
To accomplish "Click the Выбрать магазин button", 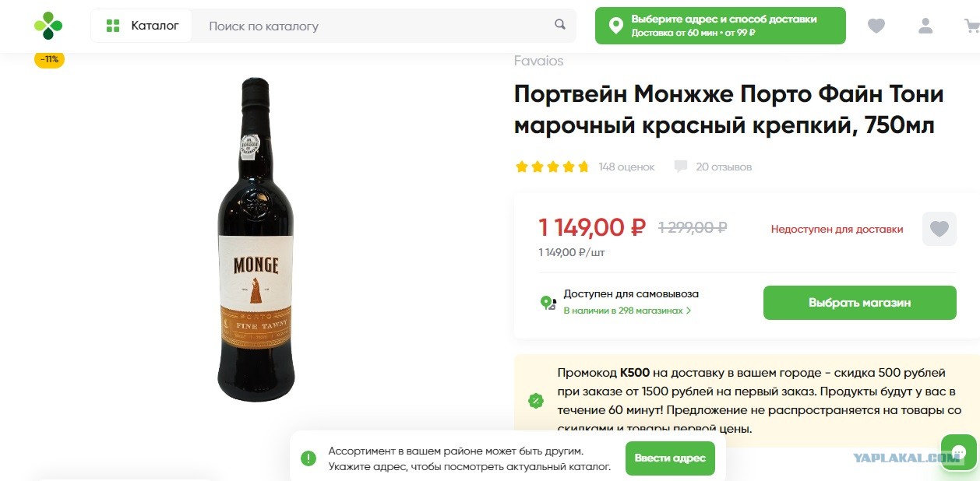I will point(859,303).
